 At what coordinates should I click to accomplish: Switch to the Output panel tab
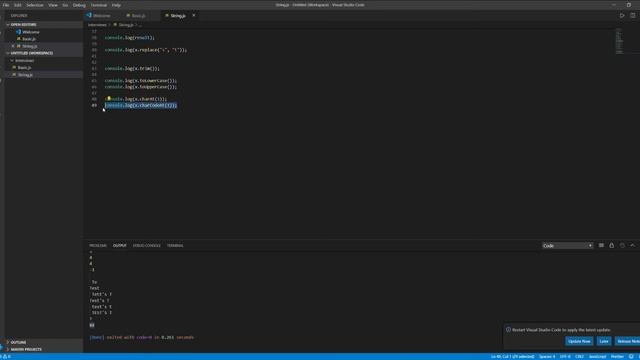(120, 246)
